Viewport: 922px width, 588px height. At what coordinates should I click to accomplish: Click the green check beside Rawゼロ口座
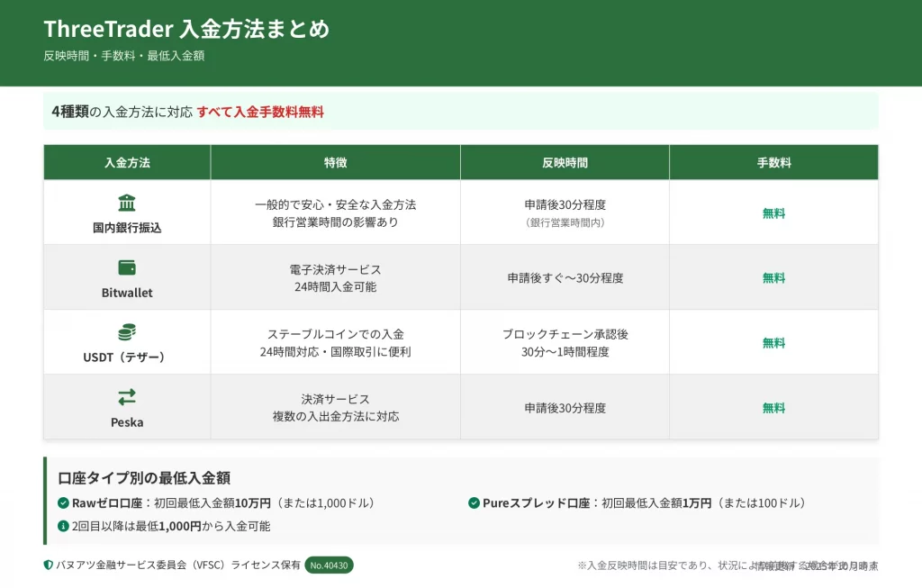63,503
